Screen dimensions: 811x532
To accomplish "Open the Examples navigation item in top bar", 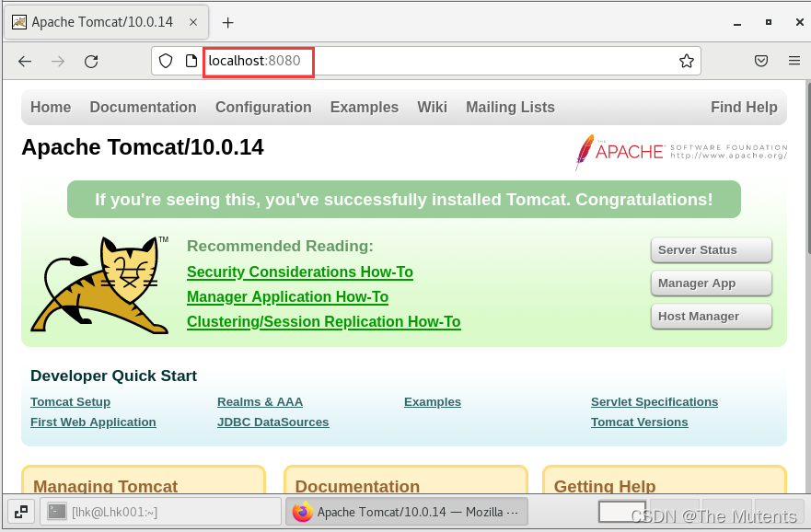I will point(365,107).
